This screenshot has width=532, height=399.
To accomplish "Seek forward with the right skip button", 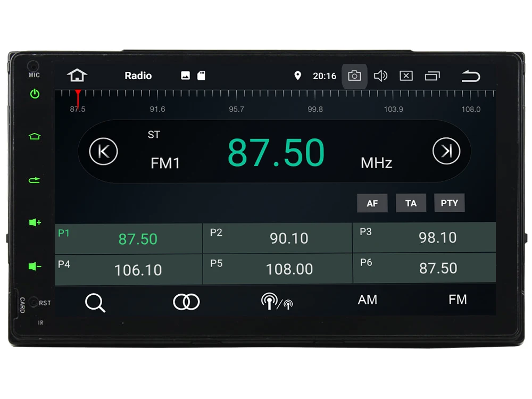I will 447,151.
